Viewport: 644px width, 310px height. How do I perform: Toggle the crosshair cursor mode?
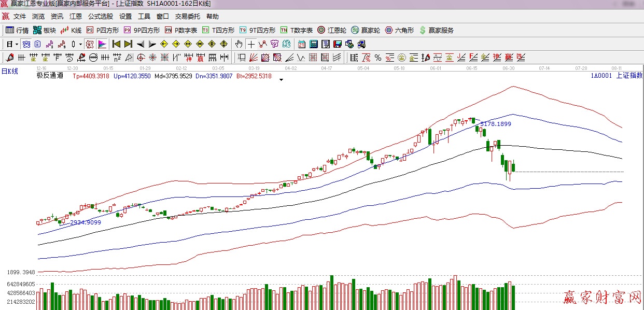251,44
